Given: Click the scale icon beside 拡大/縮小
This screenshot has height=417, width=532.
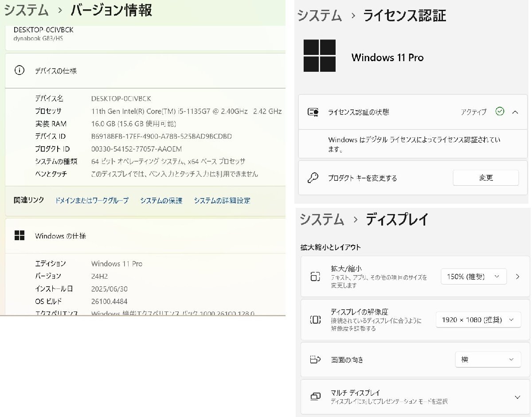Looking at the screenshot, I should [315, 277].
